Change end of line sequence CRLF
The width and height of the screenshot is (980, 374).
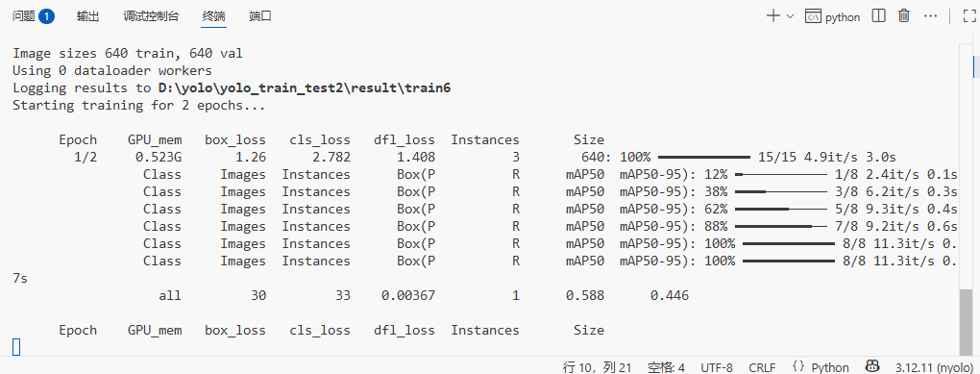(x=762, y=367)
